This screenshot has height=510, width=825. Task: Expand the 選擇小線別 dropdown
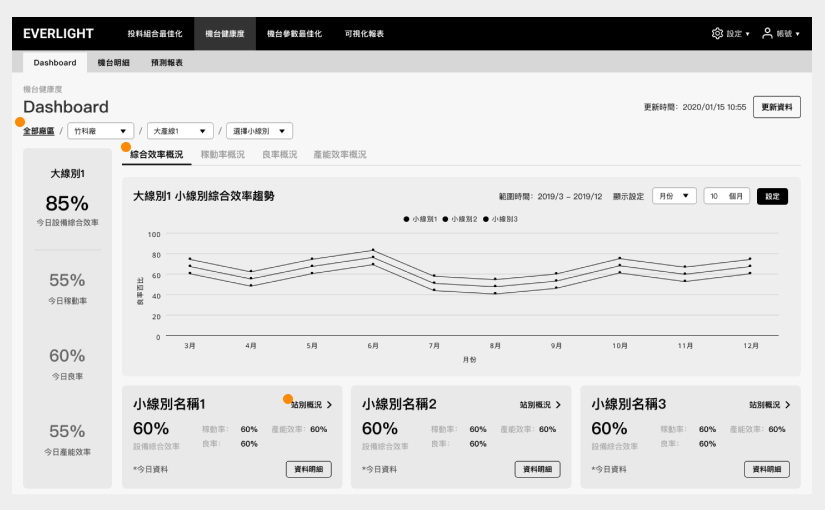point(259,131)
